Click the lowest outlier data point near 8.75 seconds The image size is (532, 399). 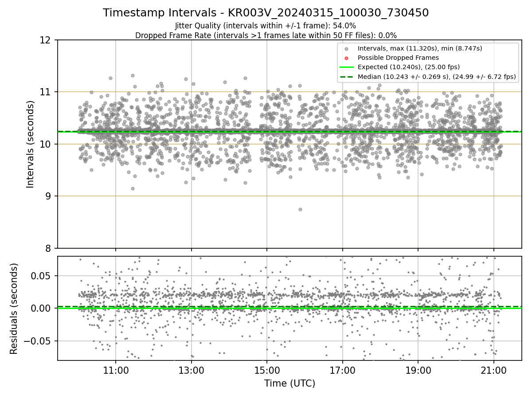300,209
